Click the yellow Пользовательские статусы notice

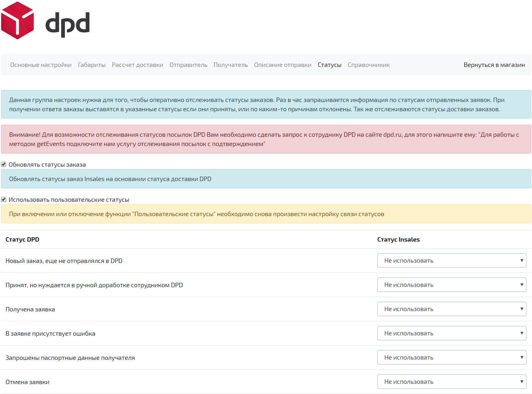(266, 214)
